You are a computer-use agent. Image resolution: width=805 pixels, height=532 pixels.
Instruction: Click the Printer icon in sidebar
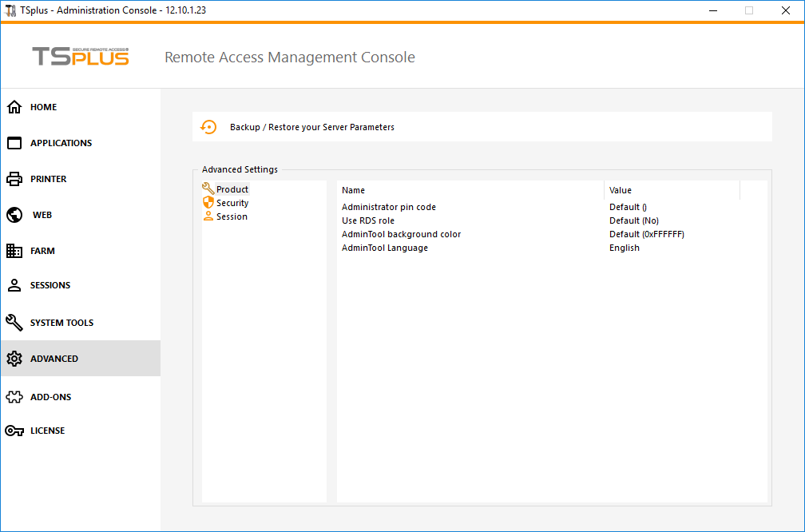(x=14, y=179)
